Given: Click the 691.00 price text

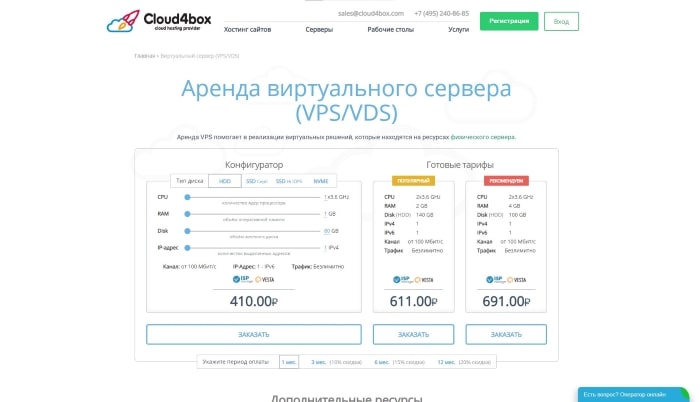Looking at the screenshot, I should [x=506, y=302].
